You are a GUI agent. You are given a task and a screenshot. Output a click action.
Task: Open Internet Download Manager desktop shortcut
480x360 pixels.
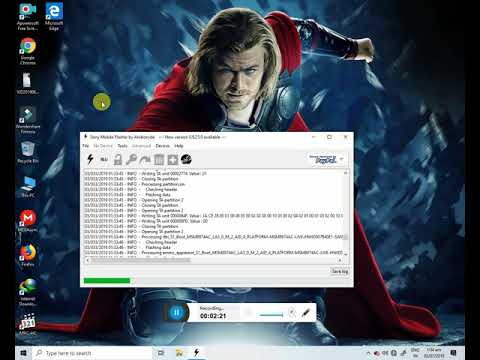coord(28,293)
